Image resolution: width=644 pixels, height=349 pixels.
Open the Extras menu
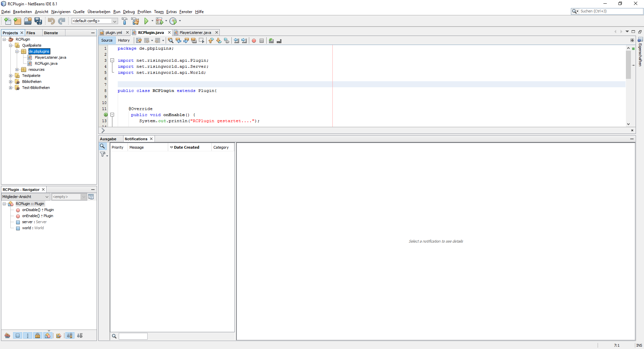tap(171, 12)
